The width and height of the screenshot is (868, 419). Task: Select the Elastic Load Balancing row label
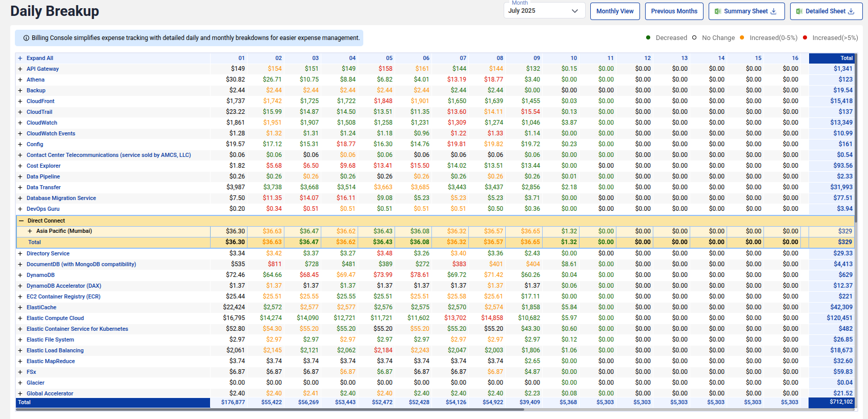pyautogui.click(x=55, y=351)
